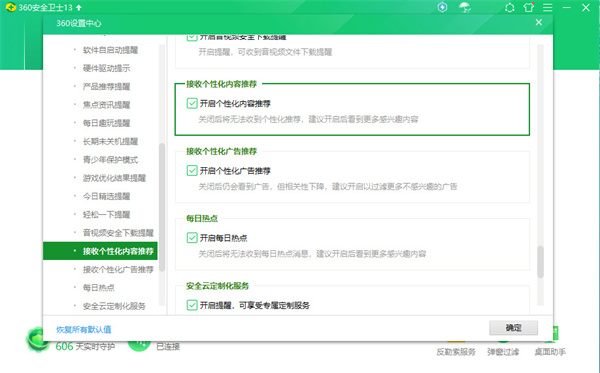Open 弹窗过滤 in main window
This screenshot has height=373, width=600.
(503, 352)
